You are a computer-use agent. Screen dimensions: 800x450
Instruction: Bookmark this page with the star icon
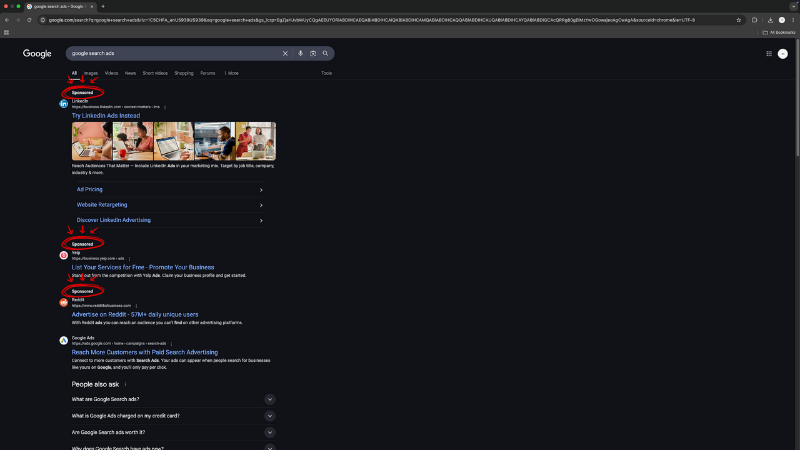(x=738, y=20)
